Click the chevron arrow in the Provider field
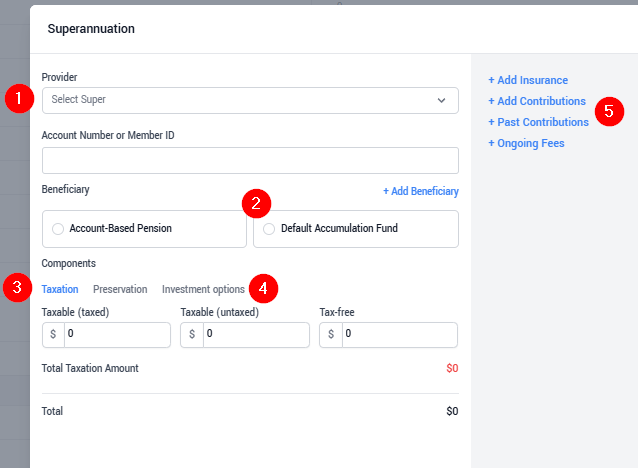Screen dimensions: 638x468 point(441,100)
